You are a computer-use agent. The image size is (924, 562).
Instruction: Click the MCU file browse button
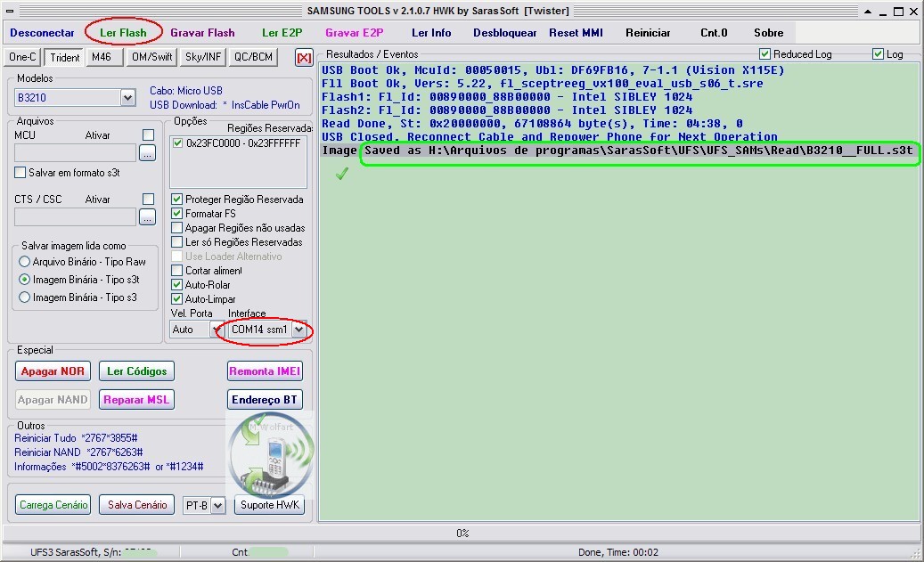[x=148, y=153]
